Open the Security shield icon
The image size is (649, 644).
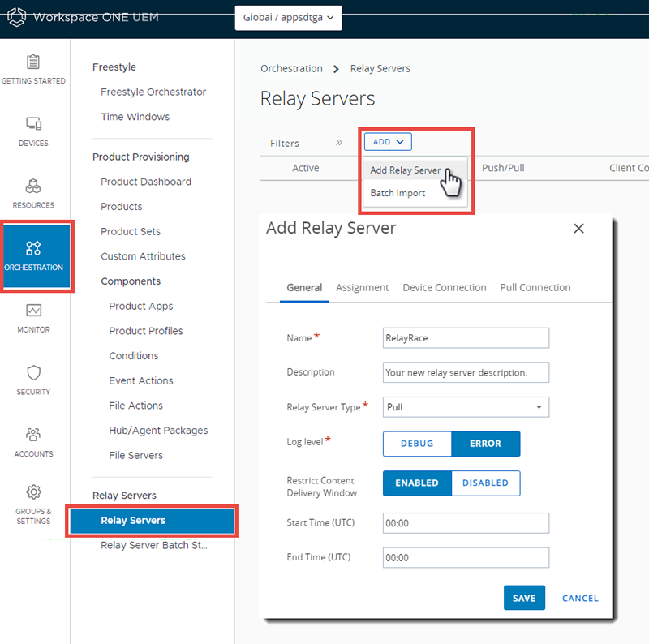(x=33, y=372)
